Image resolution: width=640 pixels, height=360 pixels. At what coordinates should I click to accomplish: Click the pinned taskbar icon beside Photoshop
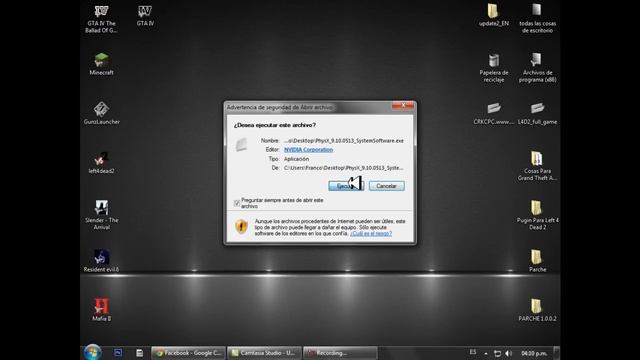click(139, 353)
